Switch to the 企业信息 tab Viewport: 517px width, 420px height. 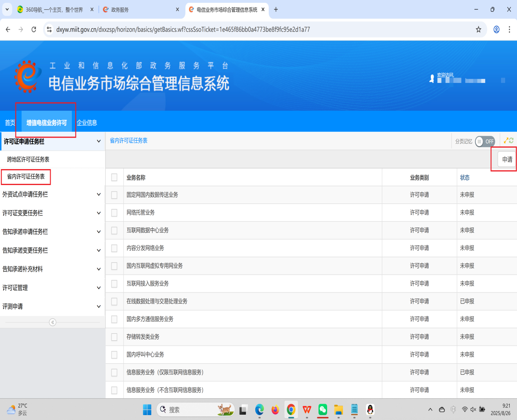point(87,123)
